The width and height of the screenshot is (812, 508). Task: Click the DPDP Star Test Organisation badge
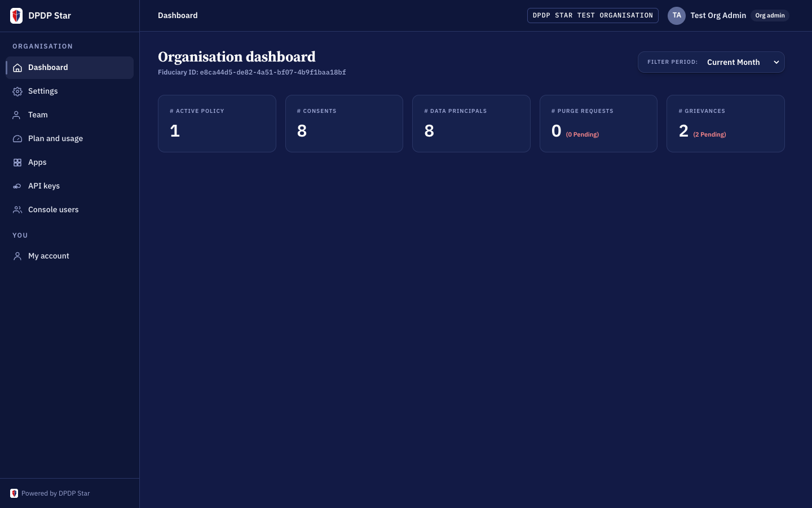593,16
